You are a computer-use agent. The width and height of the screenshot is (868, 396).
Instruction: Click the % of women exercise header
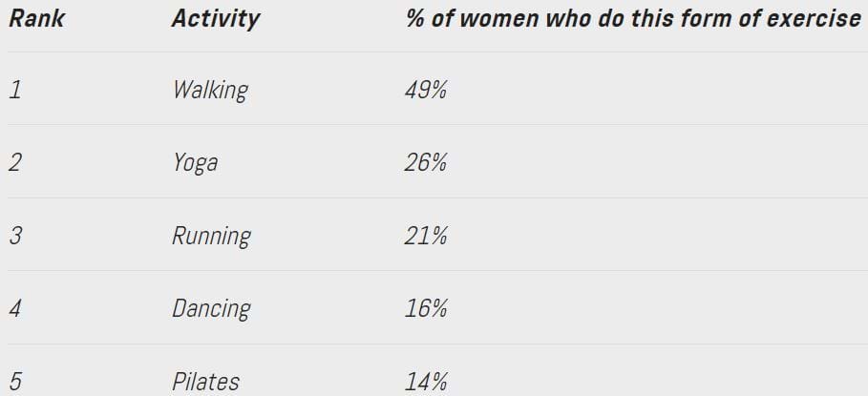[x=634, y=18]
